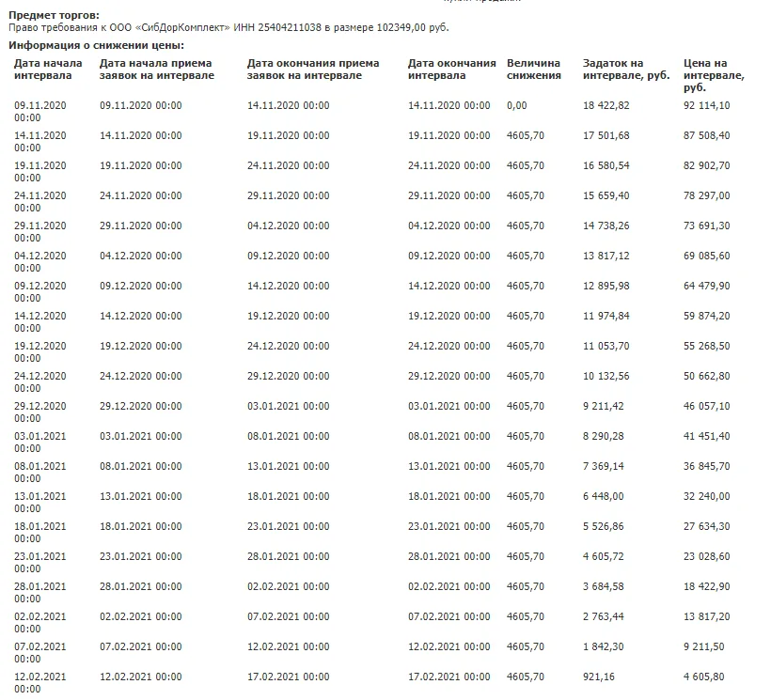Image resolution: width=771 pixels, height=700 pixels.
Task: Select deposit value 921,16
Action: pyautogui.click(x=598, y=677)
